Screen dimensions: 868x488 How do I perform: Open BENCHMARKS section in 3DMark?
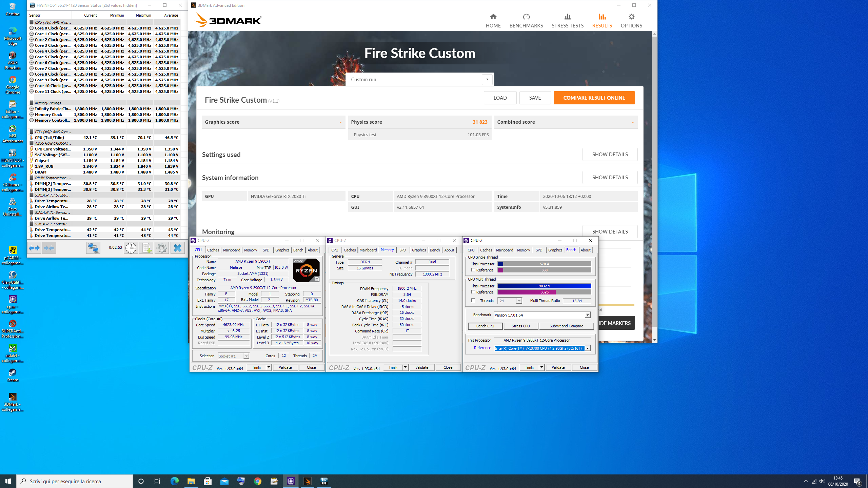526,21
